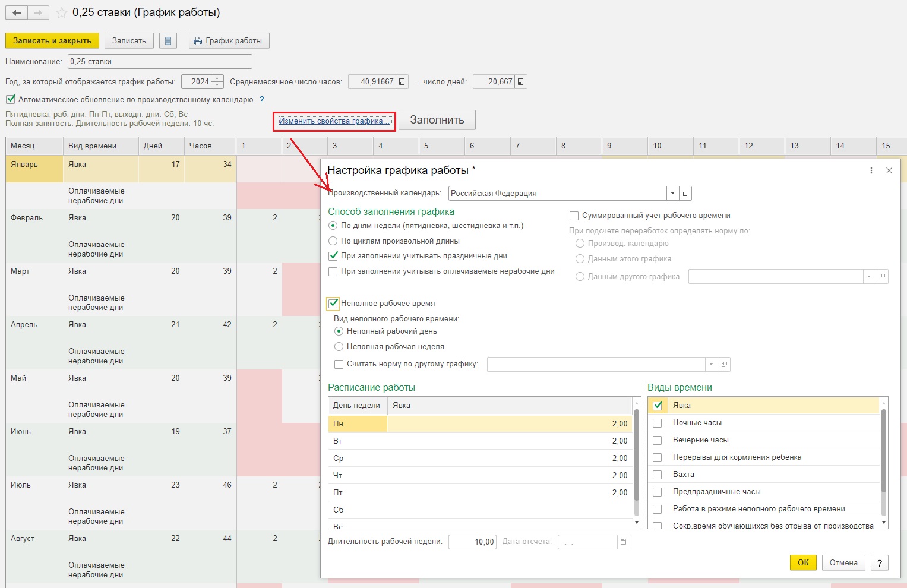Increase or decrease the year 2024 spinner
The width and height of the screenshot is (907, 588).
(x=218, y=82)
